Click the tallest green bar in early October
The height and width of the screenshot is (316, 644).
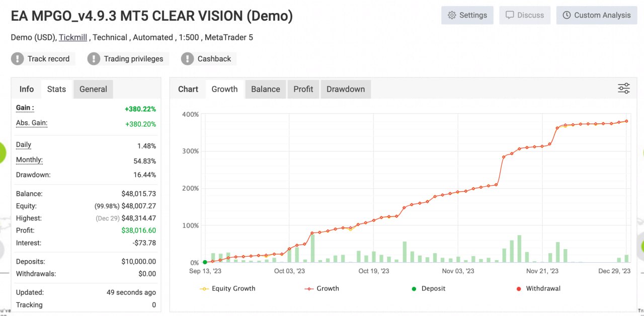click(x=312, y=248)
